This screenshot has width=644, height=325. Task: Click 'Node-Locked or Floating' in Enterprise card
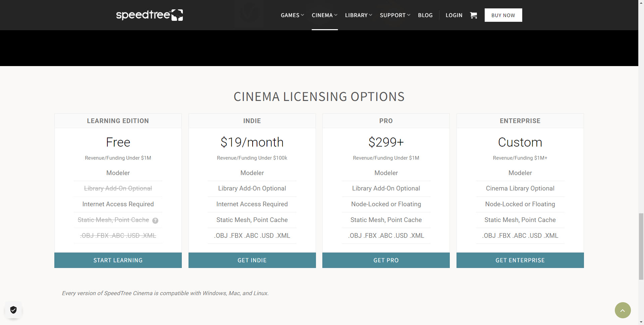coord(520,204)
